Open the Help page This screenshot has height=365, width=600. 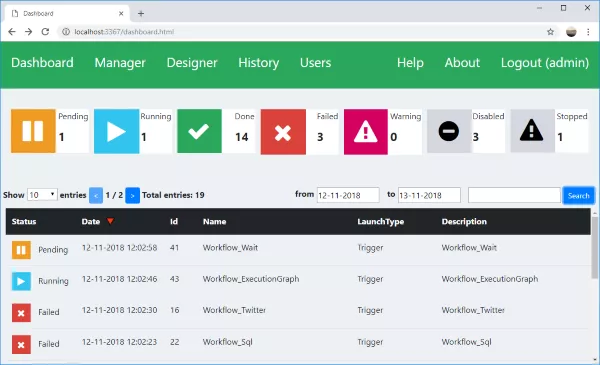click(410, 62)
